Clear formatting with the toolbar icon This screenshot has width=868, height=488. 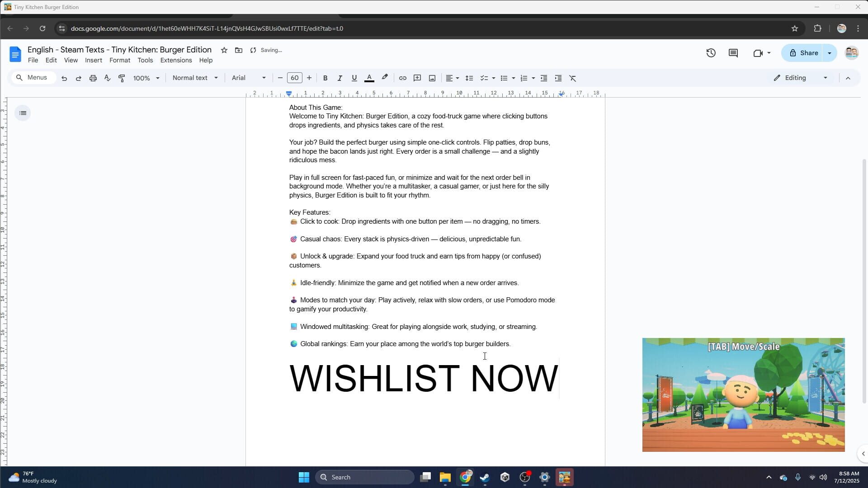coord(572,78)
